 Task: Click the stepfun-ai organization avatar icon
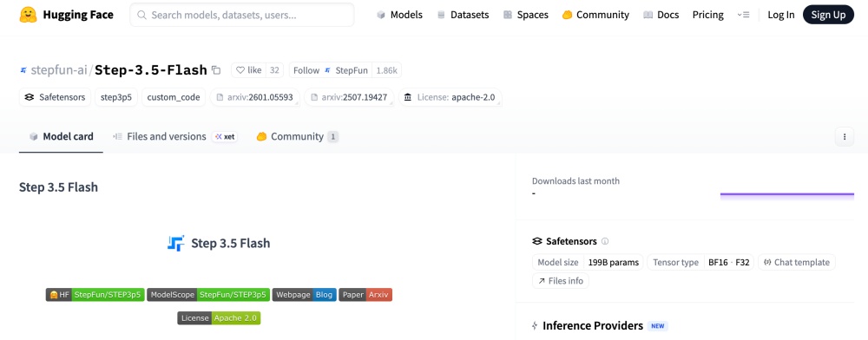[23, 70]
